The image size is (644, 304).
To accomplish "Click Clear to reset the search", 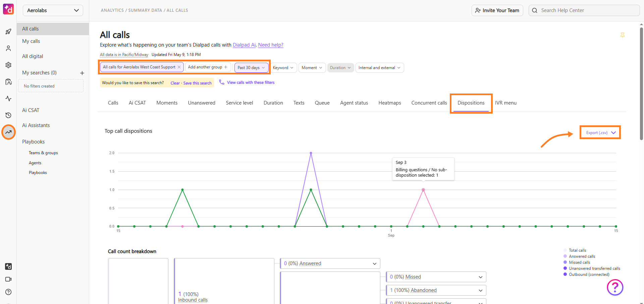I will (175, 83).
